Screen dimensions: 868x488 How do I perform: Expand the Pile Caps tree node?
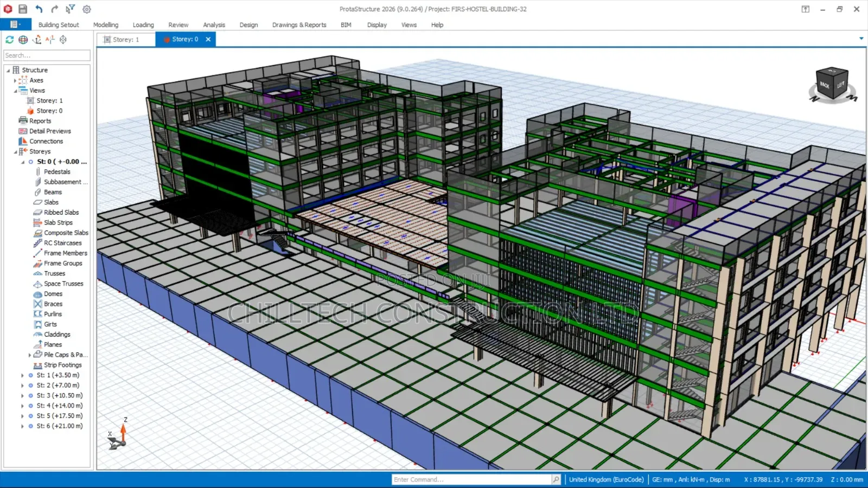point(30,355)
